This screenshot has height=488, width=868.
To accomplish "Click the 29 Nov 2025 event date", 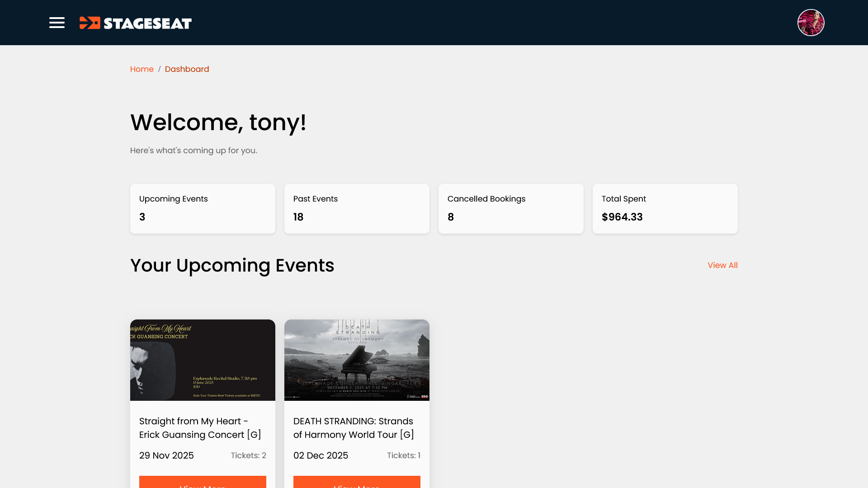I will point(166,455).
